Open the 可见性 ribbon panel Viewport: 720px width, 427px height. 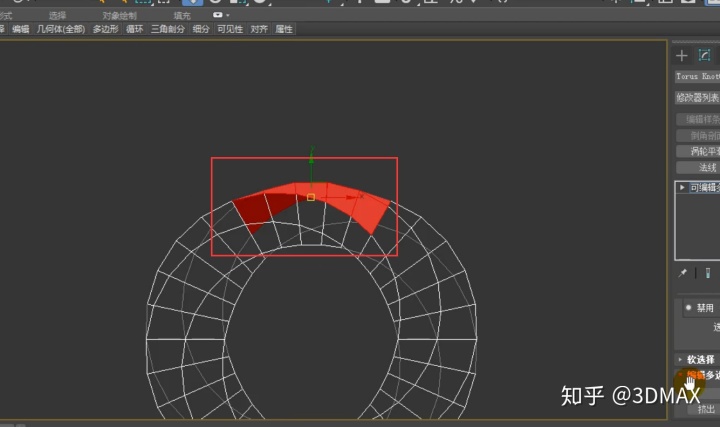pyautogui.click(x=230, y=29)
